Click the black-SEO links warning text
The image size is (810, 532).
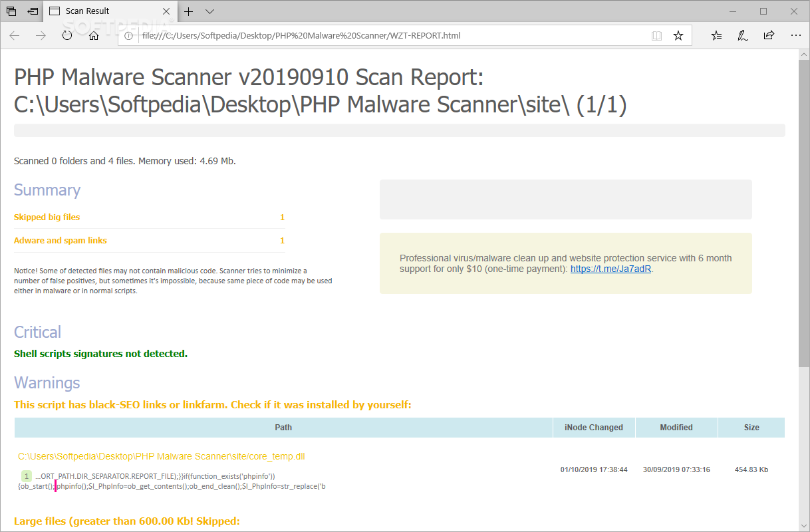click(213, 404)
